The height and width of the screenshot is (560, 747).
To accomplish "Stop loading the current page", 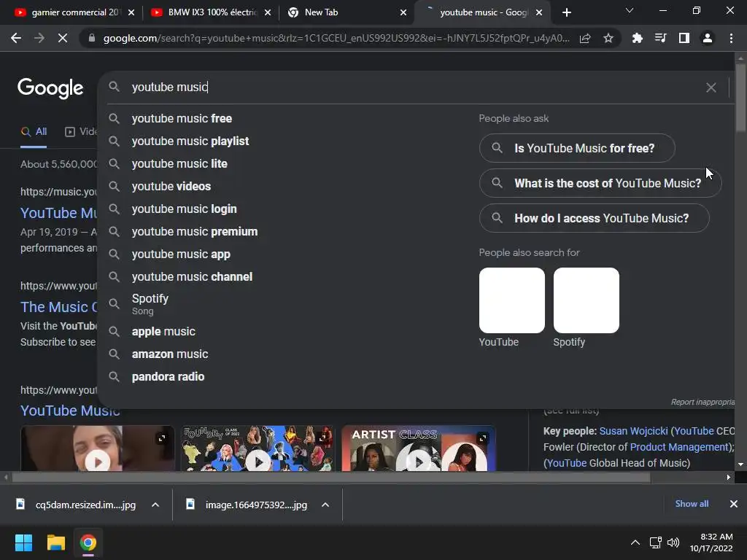I will (x=63, y=38).
